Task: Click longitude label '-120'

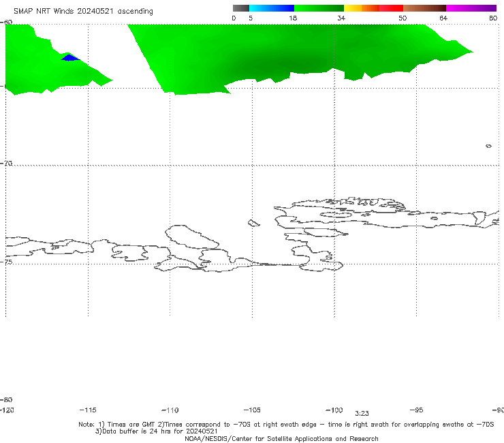Action: tap(7, 410)
